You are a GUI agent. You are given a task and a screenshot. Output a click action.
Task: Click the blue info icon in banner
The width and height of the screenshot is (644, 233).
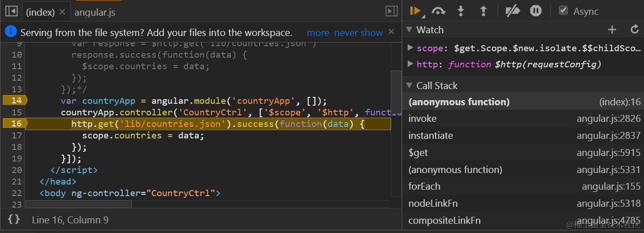[x=11, y=31]
